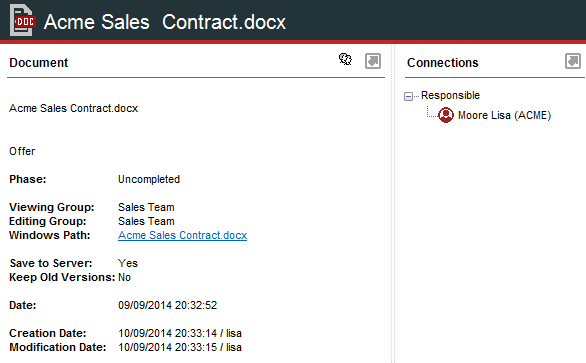Pop out the Connections panel with arrow icon
Image resolution: width=586 pixels, height=363 pixels.
click(573, 61)
